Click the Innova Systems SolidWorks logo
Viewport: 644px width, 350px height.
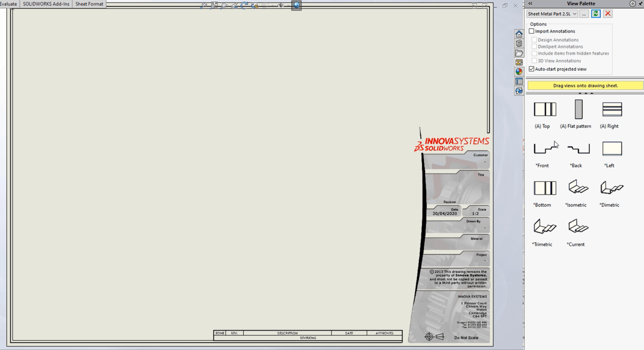coord(452,144)
